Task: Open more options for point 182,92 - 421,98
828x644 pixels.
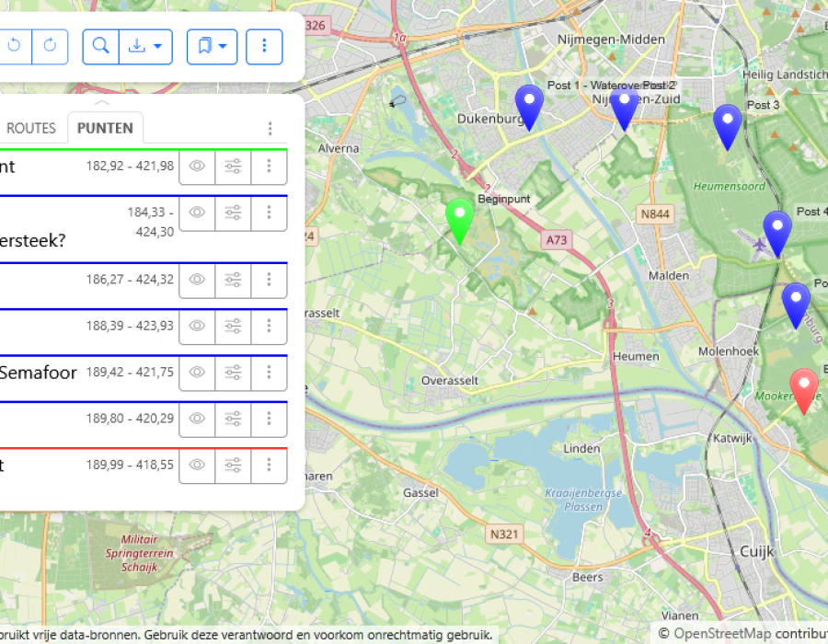Action: [x=269, y=167]
